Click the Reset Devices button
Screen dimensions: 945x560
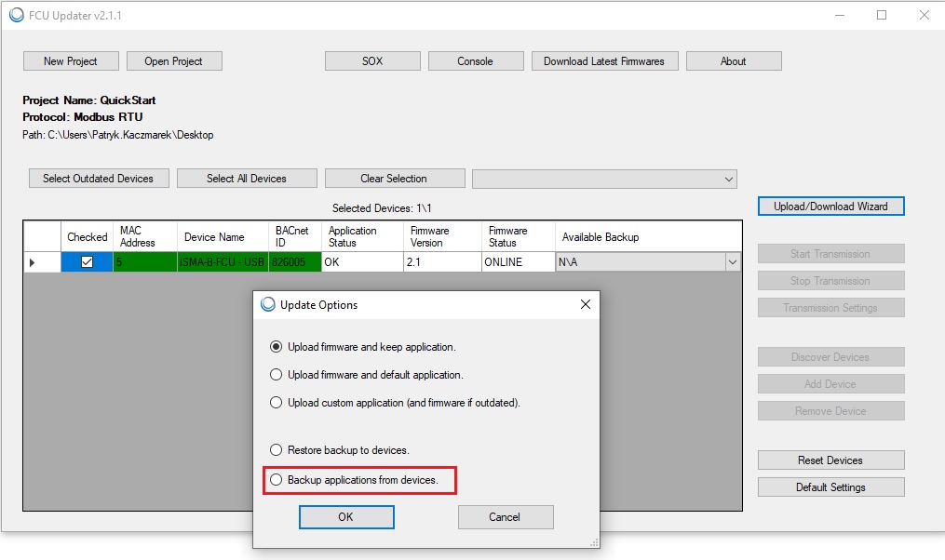[830, 460]
